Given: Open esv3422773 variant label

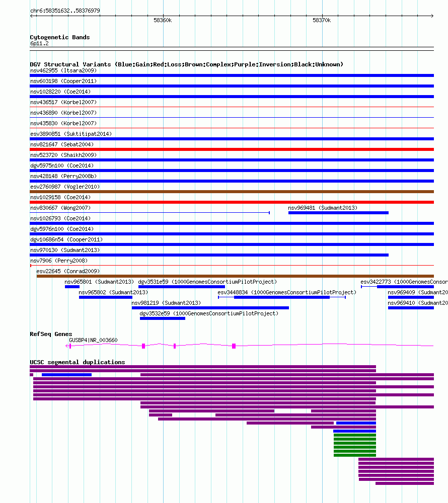Looking at the screenshot, I should tap(404, 282).
